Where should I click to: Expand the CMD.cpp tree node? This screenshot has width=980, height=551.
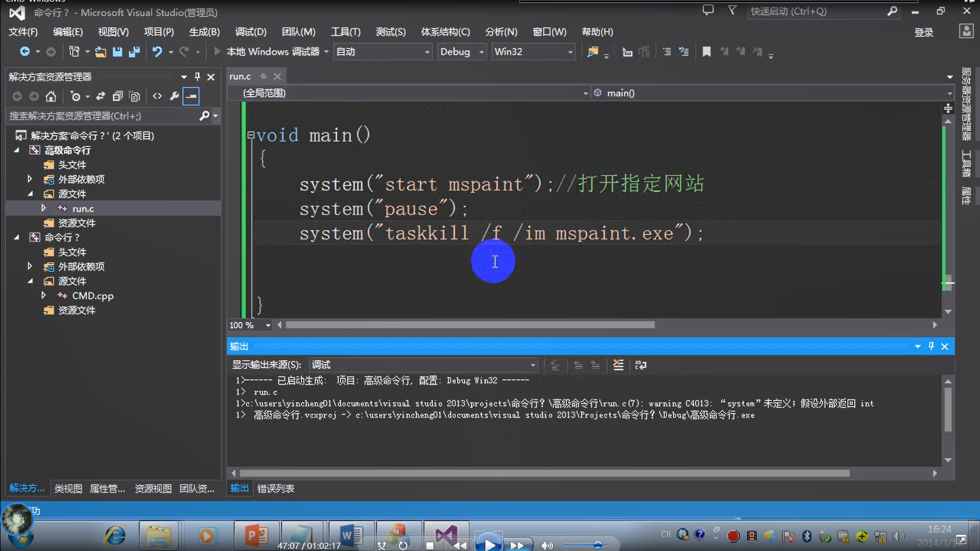click(x=44, y=295)
